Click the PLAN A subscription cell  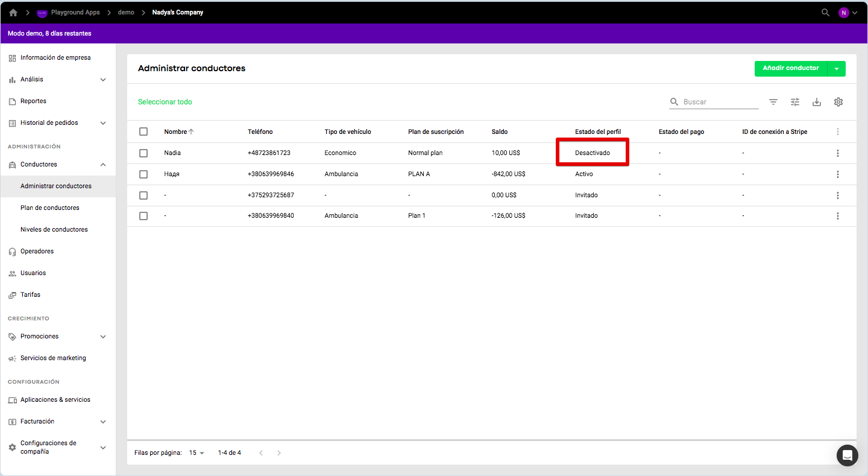tap(419, 174)
